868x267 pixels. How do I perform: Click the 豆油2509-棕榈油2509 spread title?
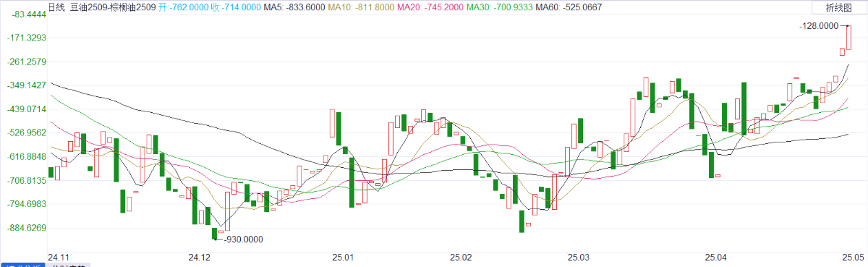[113, 8]
